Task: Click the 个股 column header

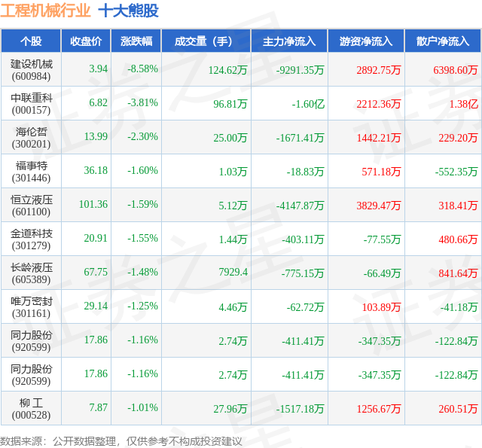Action: pos(31,41)
